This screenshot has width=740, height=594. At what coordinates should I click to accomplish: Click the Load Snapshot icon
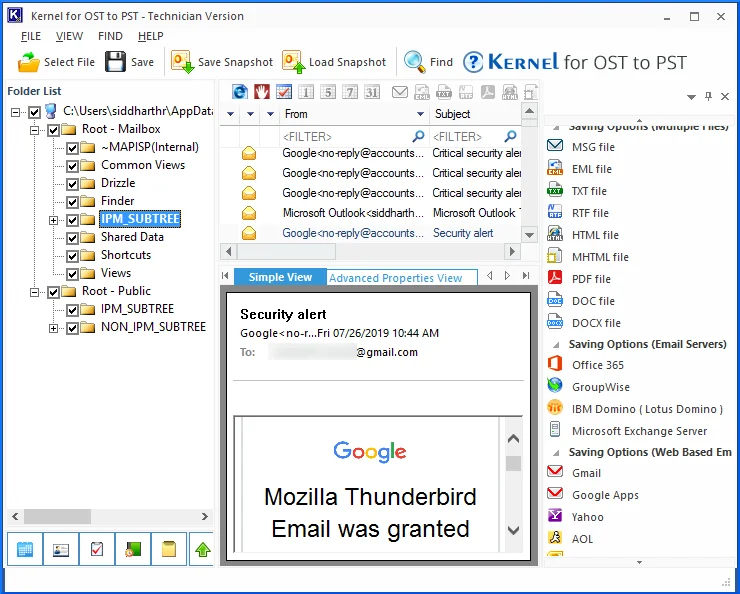point(294,62)
